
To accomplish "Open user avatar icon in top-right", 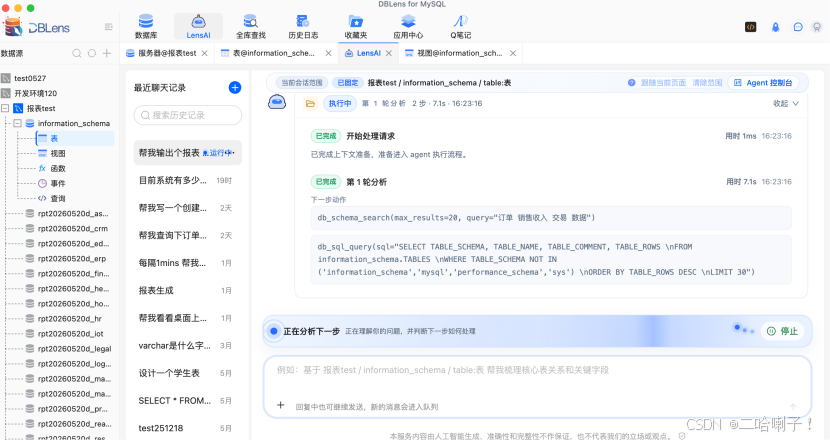I will [817, 27].
